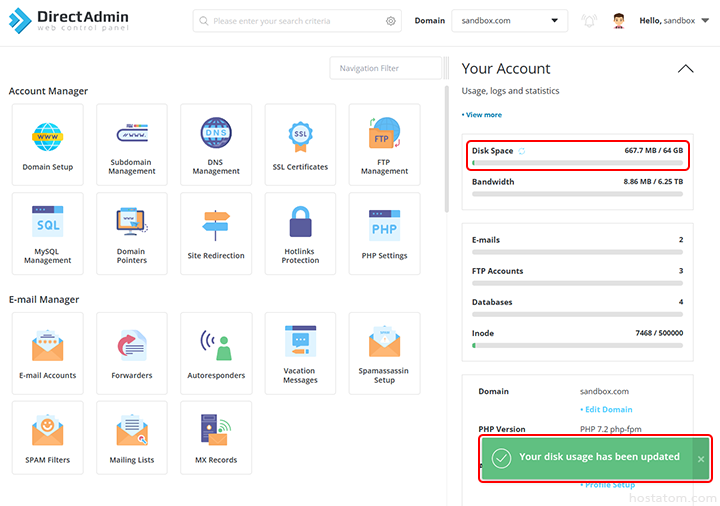Click the Navigation Filter field
720x506 pixels.
(385, 68)
